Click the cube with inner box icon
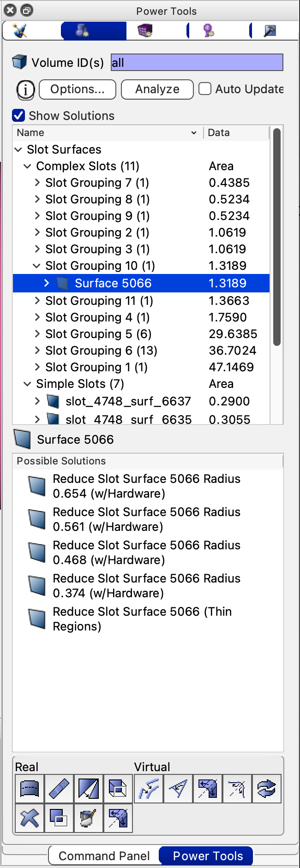The image size is (300, 868). pyautogui.click(x=118, y=789)
